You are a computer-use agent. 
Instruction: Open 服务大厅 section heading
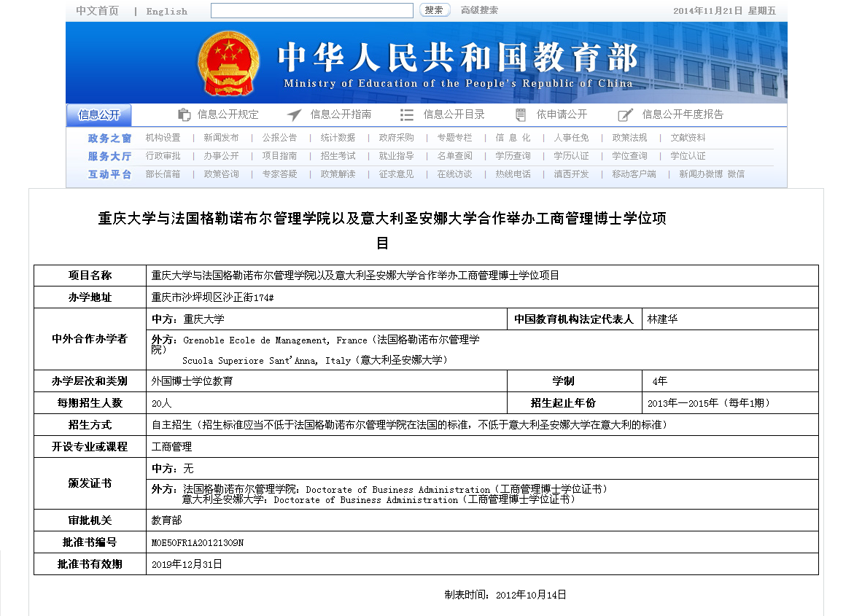coord(109,156)
